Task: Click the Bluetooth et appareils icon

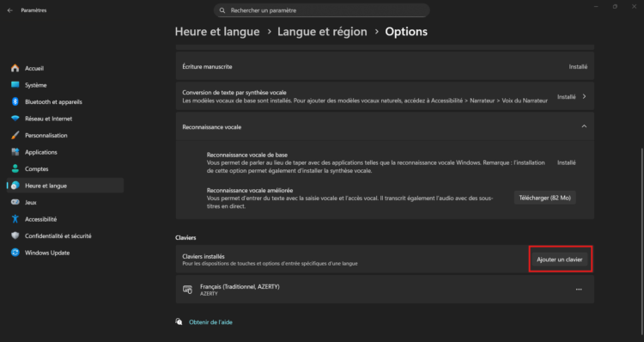Action: click(15, 101)
